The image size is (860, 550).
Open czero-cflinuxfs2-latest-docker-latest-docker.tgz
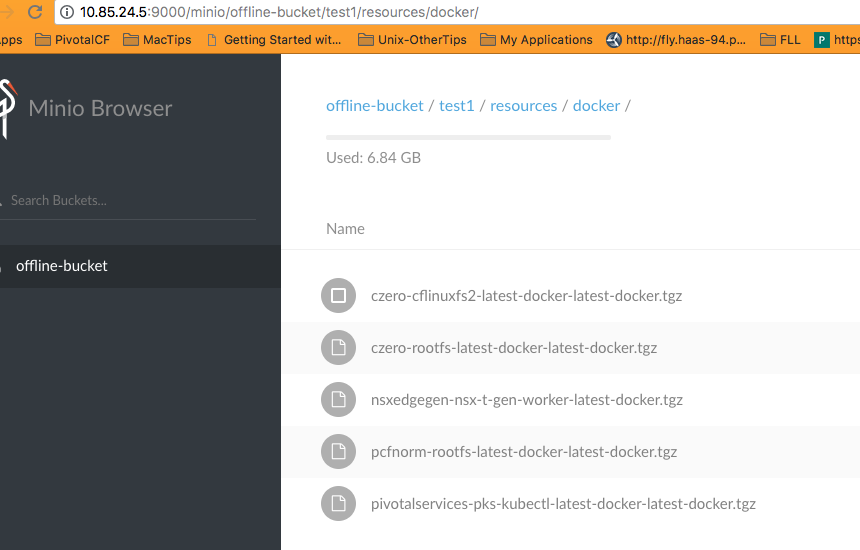tap(527, 296)
